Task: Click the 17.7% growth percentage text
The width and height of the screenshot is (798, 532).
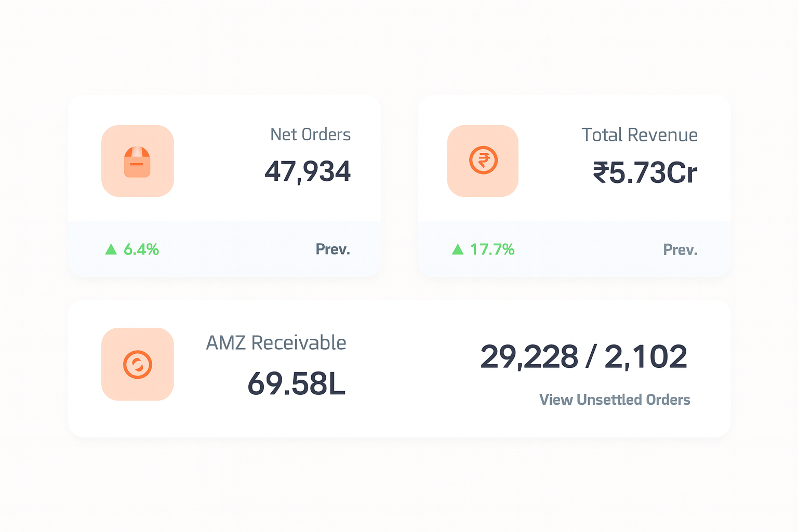Action: pos(492,249)
